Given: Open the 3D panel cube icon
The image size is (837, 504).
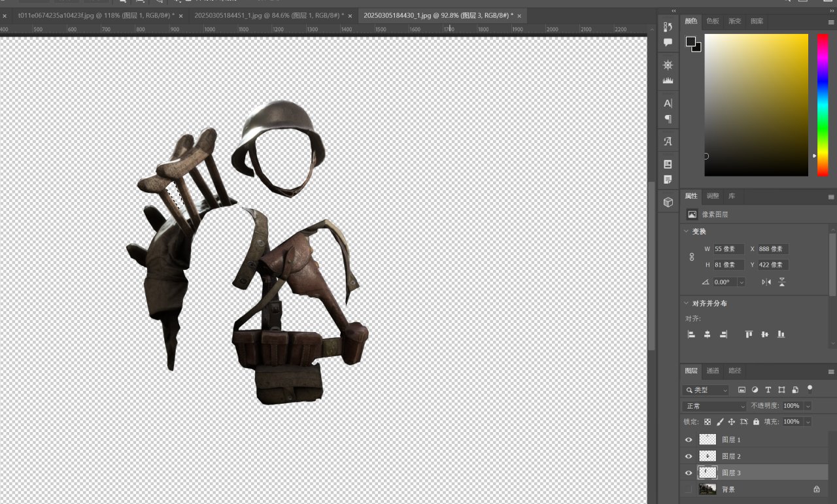Looking at the screenshot, I should pyautogui.click(x=668, y=203).
